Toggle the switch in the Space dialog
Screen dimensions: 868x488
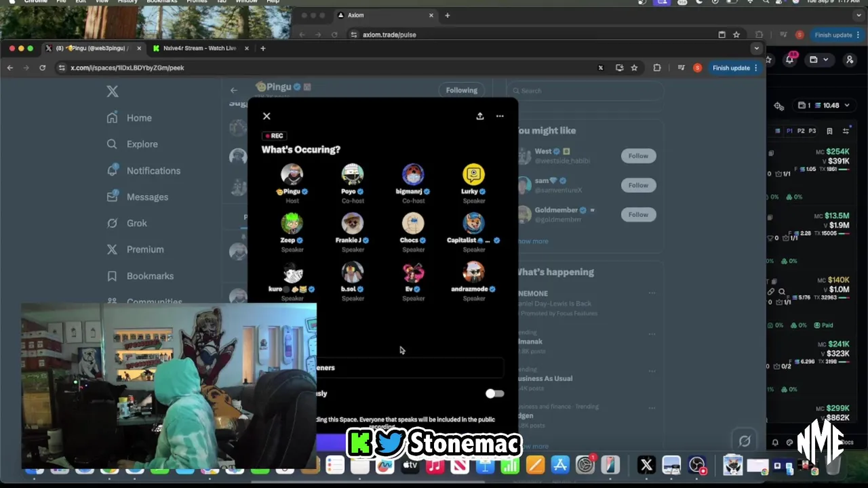[494, 393]
